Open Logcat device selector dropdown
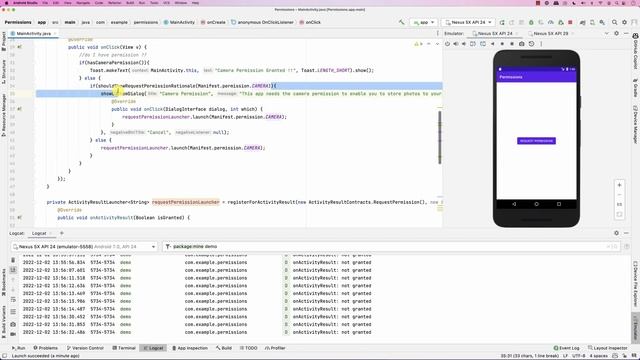 pyautogui.click(x=84, y=247)
